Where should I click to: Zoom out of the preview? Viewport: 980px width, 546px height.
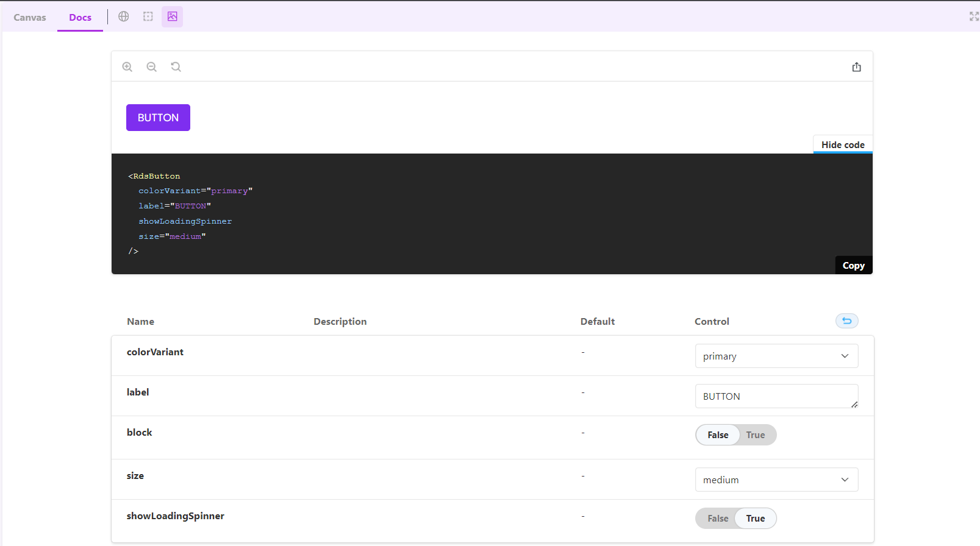152,67
